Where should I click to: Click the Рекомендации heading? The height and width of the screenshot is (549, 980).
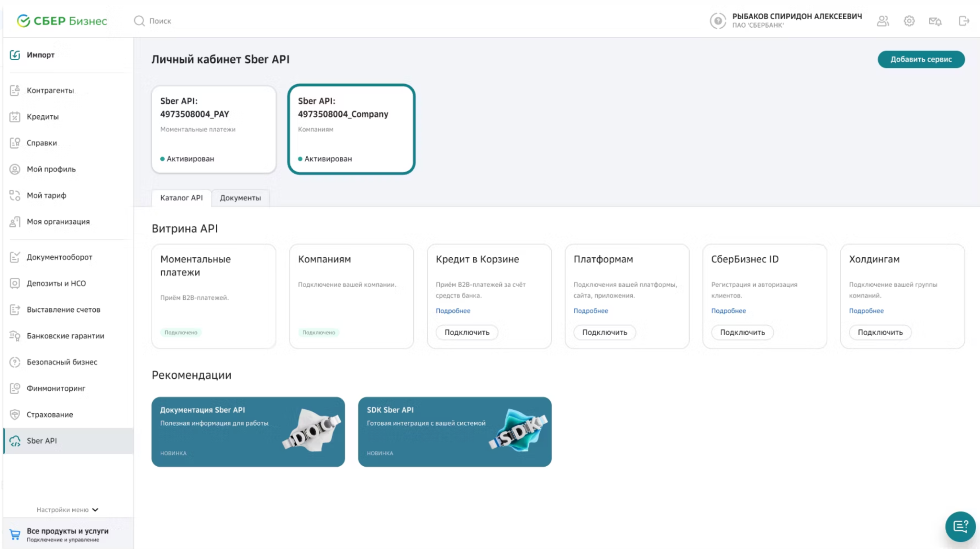tap(191, 375)
